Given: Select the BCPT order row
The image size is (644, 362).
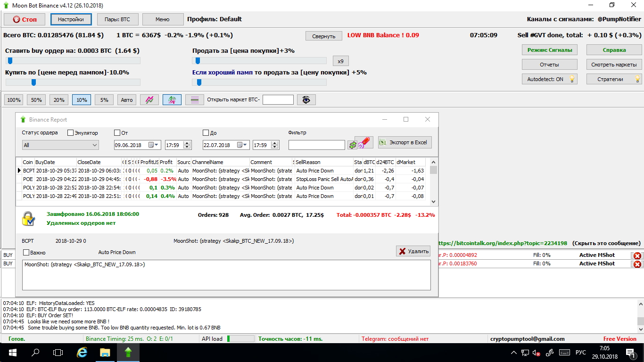Looking at the screenshot, I should (221, 171).
